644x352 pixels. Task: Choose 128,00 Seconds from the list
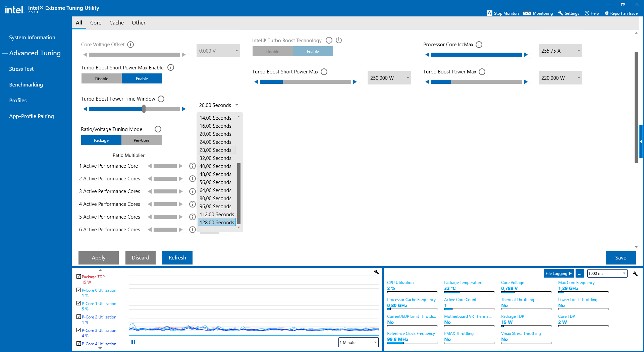217,223
